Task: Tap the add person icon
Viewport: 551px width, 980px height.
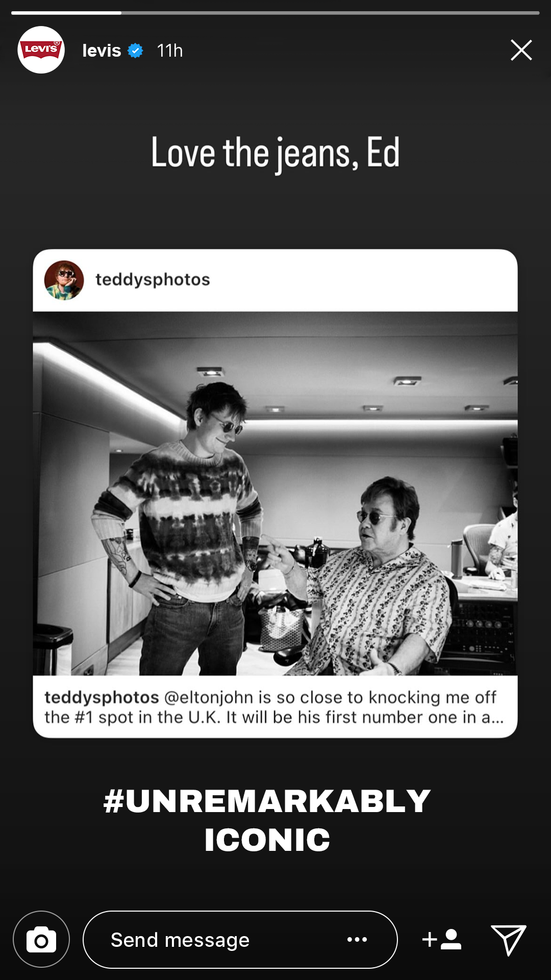Action: pyautogui.click(x=442, y=939)
